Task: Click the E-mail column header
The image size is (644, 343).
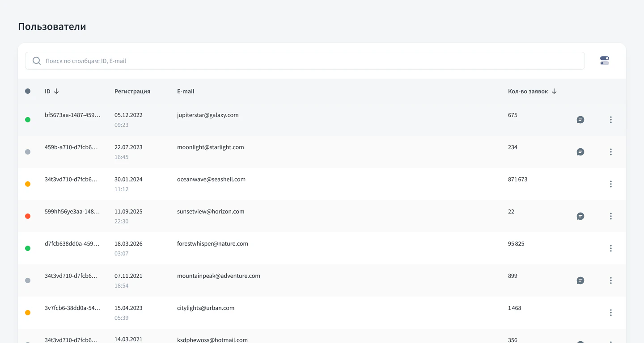Action: tap(186, 91)
